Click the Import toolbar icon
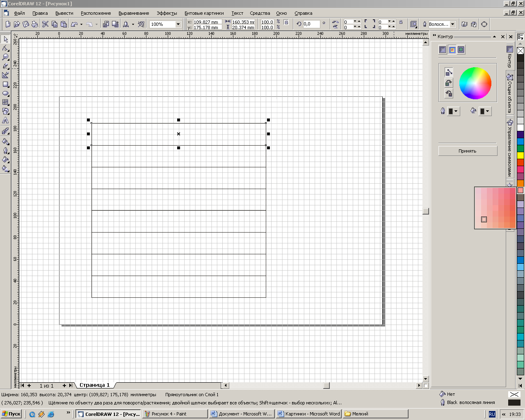525x420 pixels. (106, 24)
